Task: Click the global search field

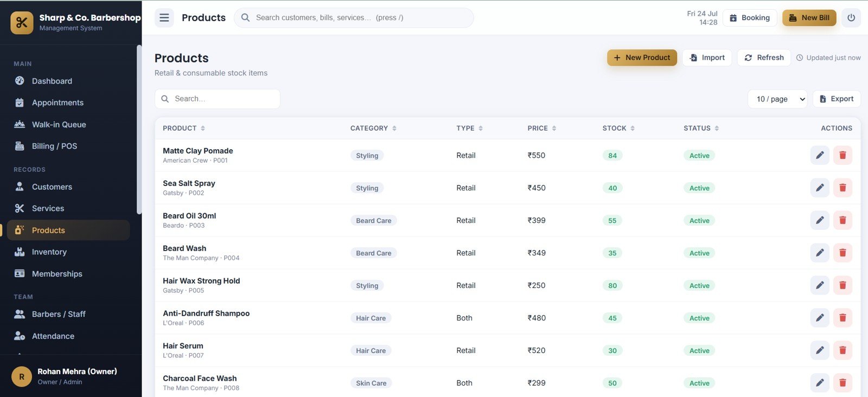Action: [354, 18]
